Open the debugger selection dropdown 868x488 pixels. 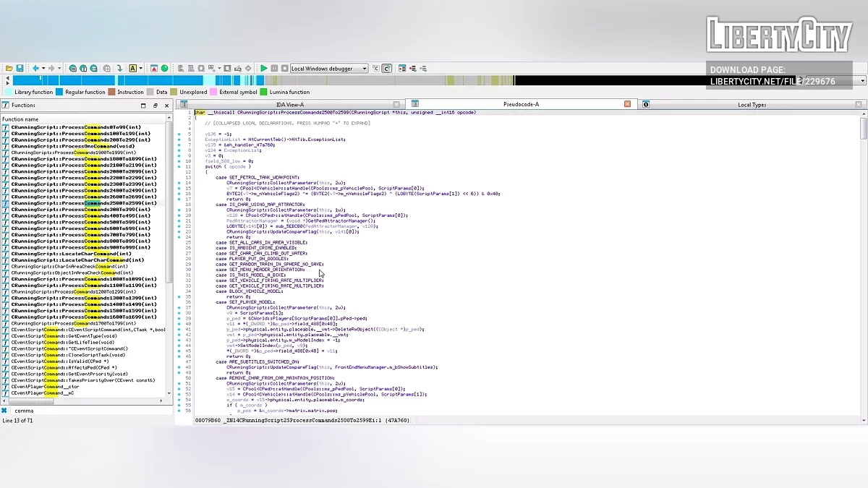click(365, 69)
